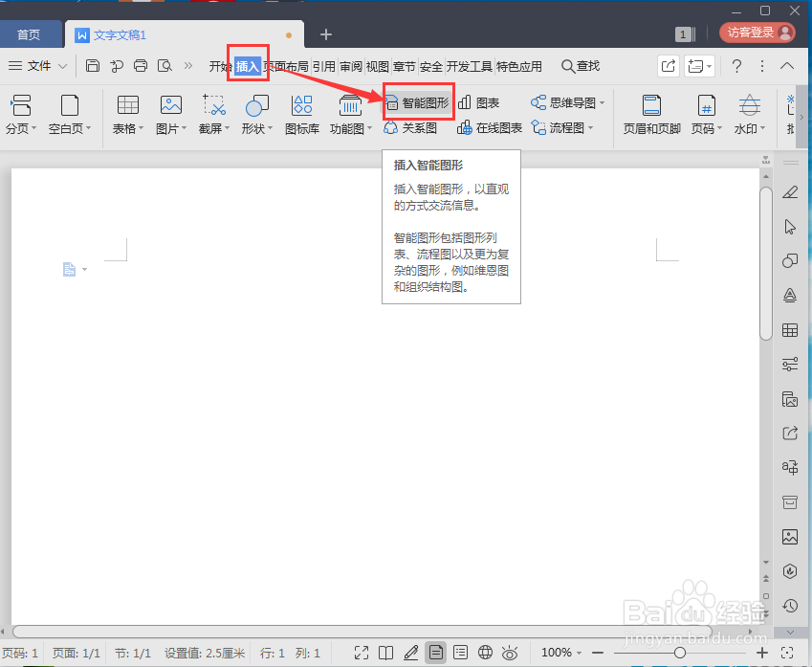This screenshot has height=667, width=812.
Task: Click the zoom out minus button
Action: tap(598, 653)
